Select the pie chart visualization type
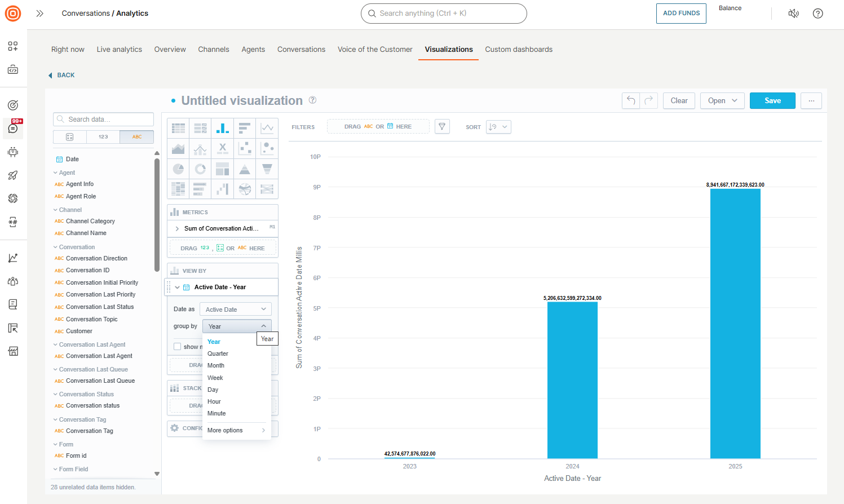This screenshot has width=844, height=504. click(x=178, y=169)
